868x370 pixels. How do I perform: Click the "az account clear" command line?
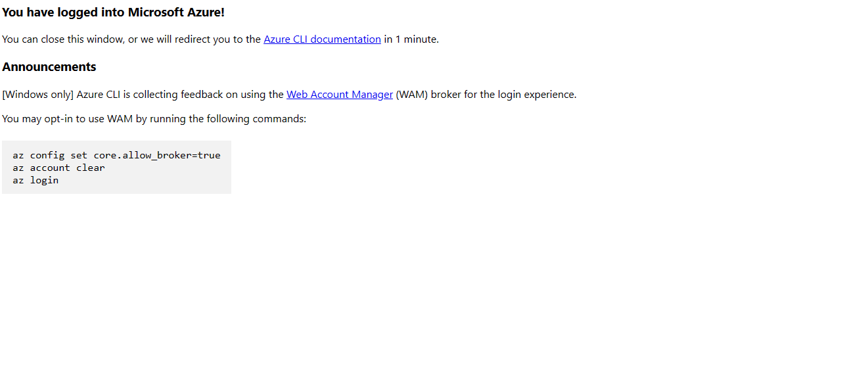(x=58, y=168)
